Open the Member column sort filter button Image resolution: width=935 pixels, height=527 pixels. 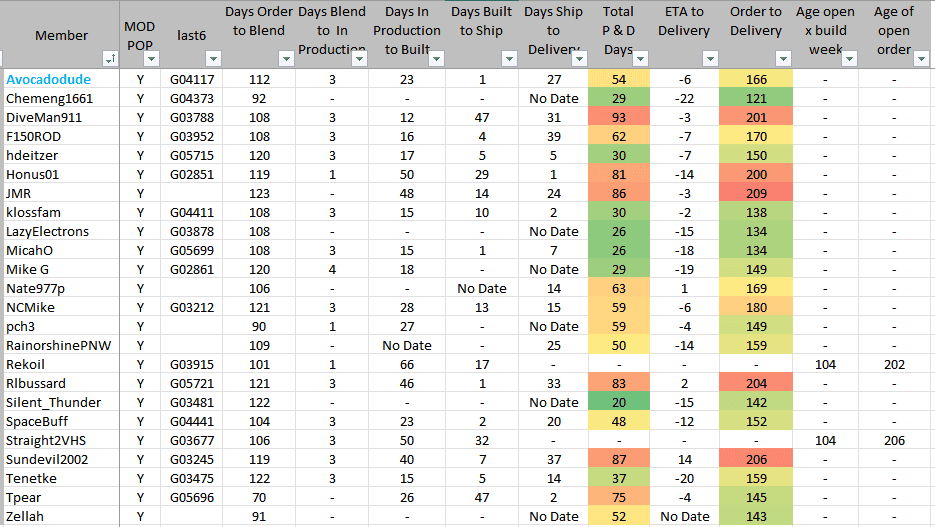pos(110,59)
